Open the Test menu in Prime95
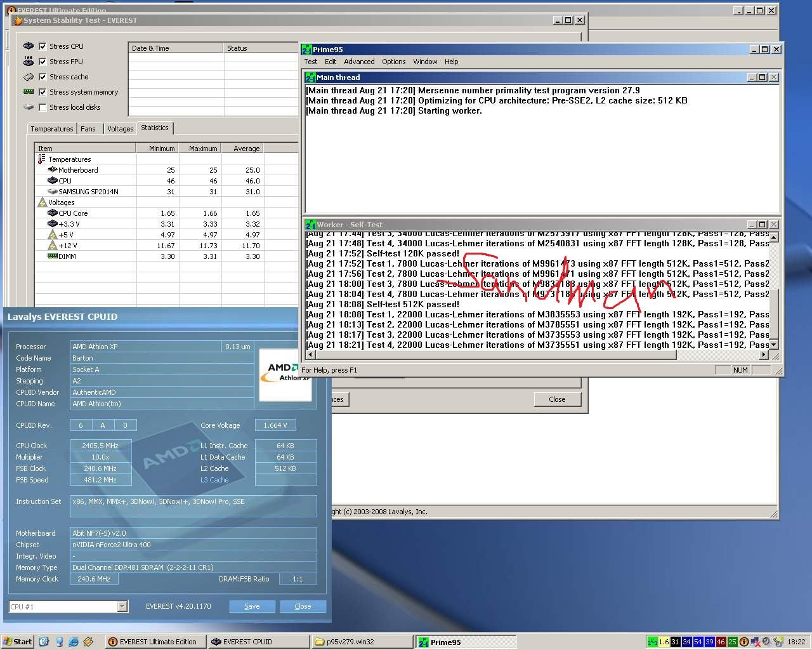Viewport: 812px width, 650px height. [x=311, y=62]
